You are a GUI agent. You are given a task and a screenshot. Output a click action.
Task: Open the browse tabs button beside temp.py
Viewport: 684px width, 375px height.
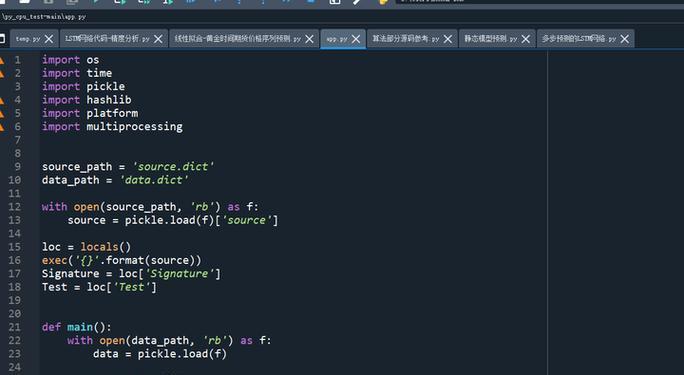point(2,39)
